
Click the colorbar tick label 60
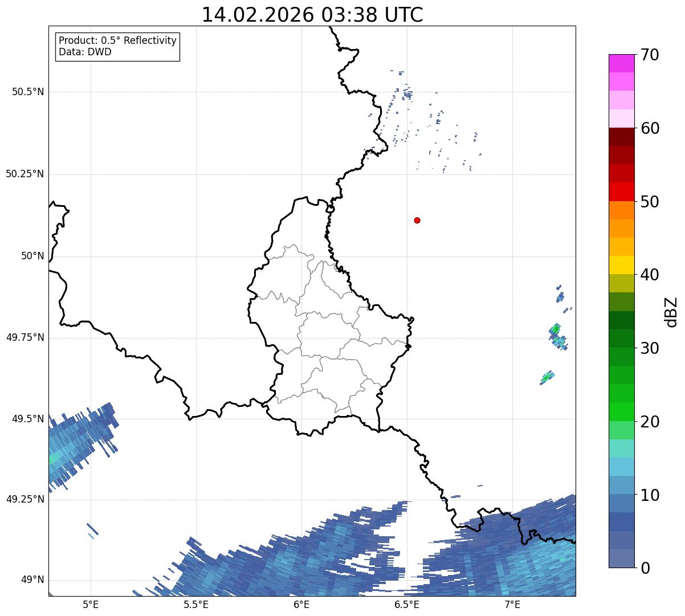click(650, 128)
